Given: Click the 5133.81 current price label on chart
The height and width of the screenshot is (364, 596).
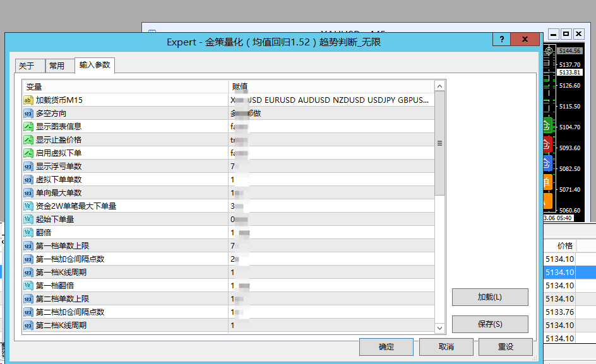Looking at the screenshot, I should point(569,72).
